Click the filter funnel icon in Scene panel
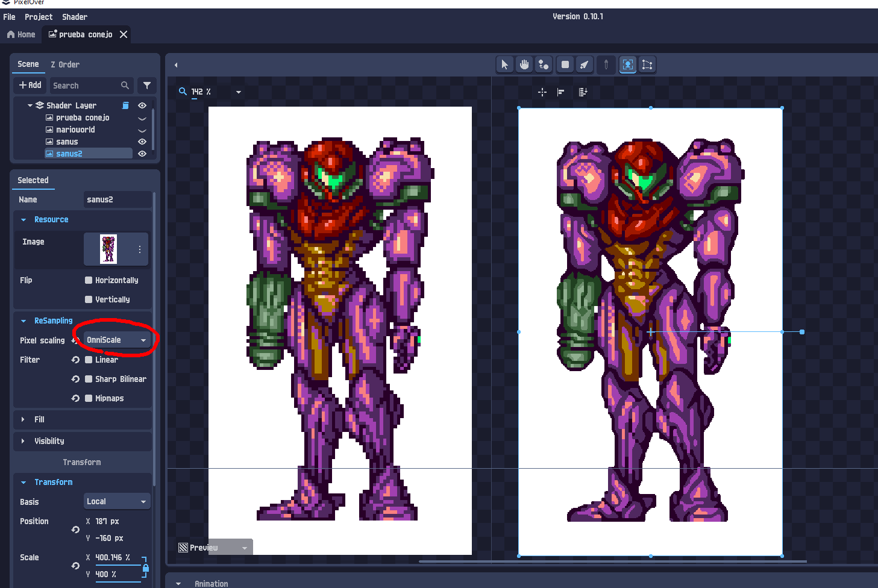The width and height of the screenshot is (878, 588). (146, 86)
